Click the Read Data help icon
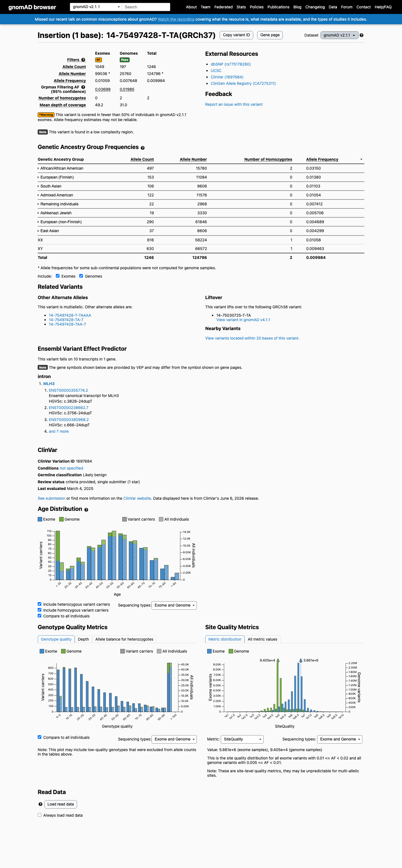 pos(40,804)
